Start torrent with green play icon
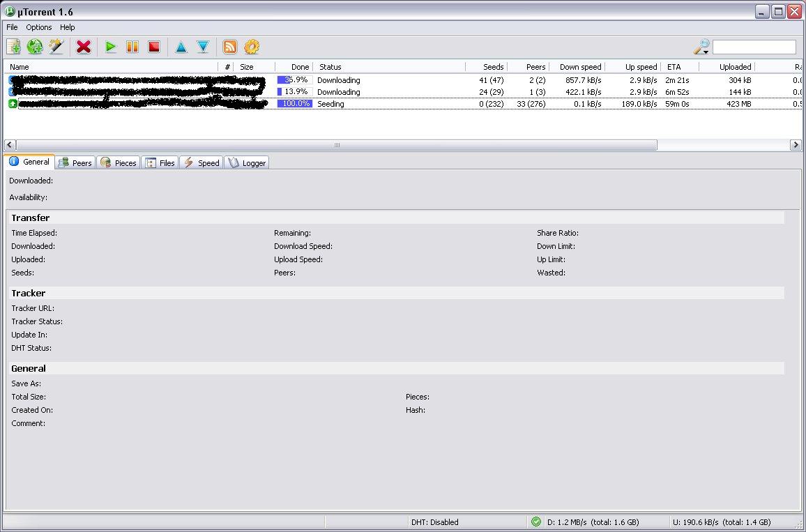 click(x=111, y=47)
